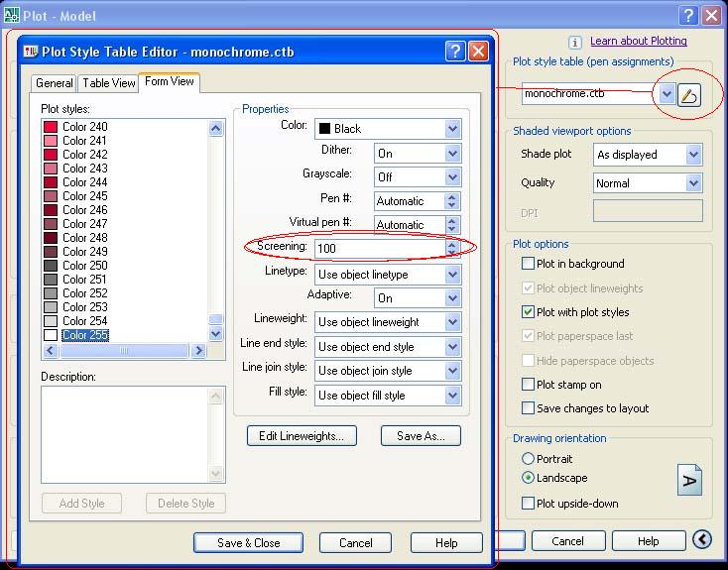Screen dimensions: 728x570
Task: Select Color 242 in the plot styles list
Action: (x=85, y=154)
